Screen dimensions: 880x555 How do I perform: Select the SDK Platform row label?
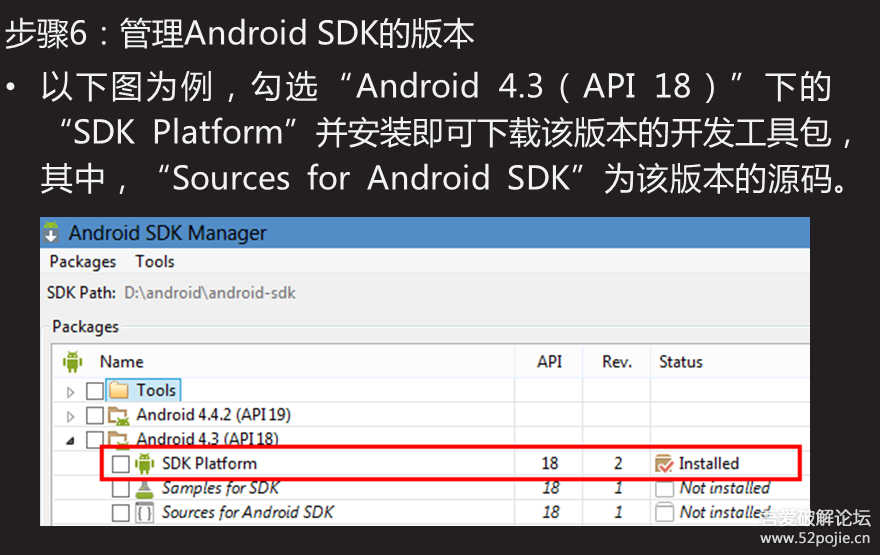point(209,464)
